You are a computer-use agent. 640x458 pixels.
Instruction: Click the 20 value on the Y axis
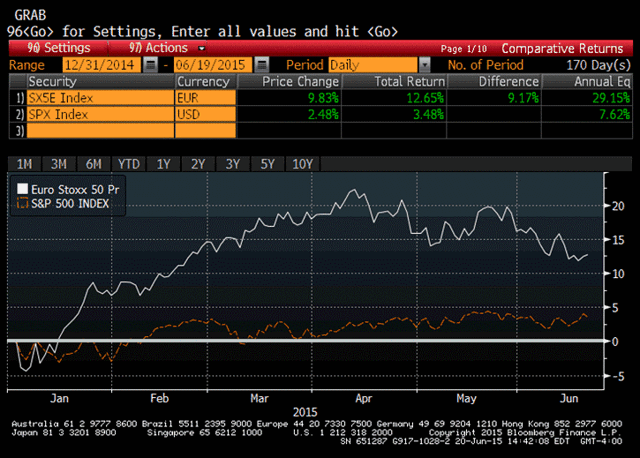pos(618,206)
